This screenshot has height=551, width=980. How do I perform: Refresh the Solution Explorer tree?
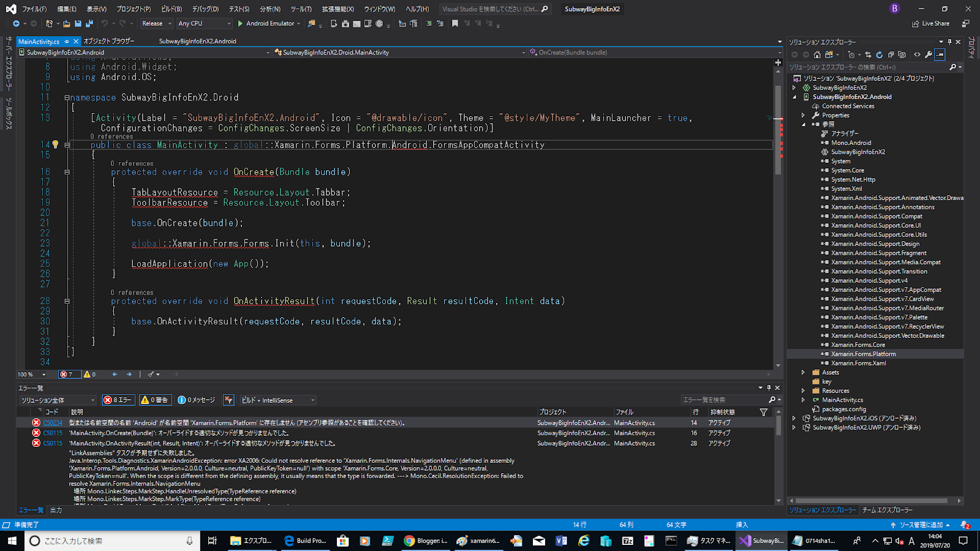[x=879, y=54]
